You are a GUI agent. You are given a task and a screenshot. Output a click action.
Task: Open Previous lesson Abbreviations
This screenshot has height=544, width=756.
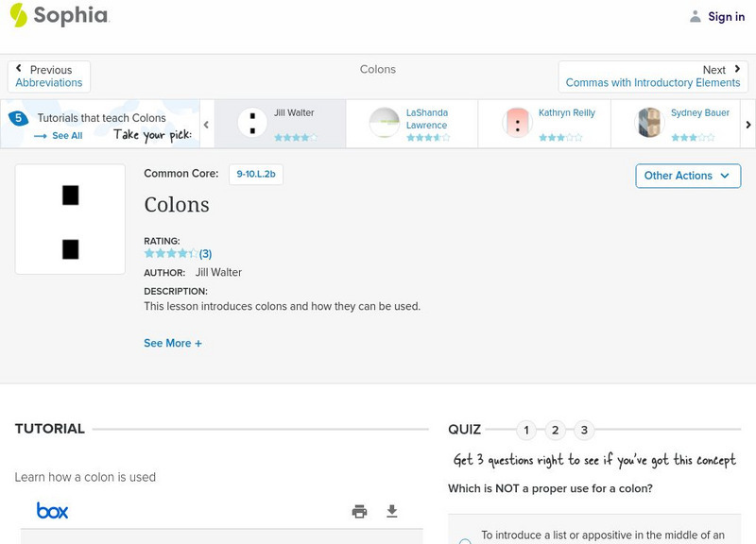coord(49,76)
